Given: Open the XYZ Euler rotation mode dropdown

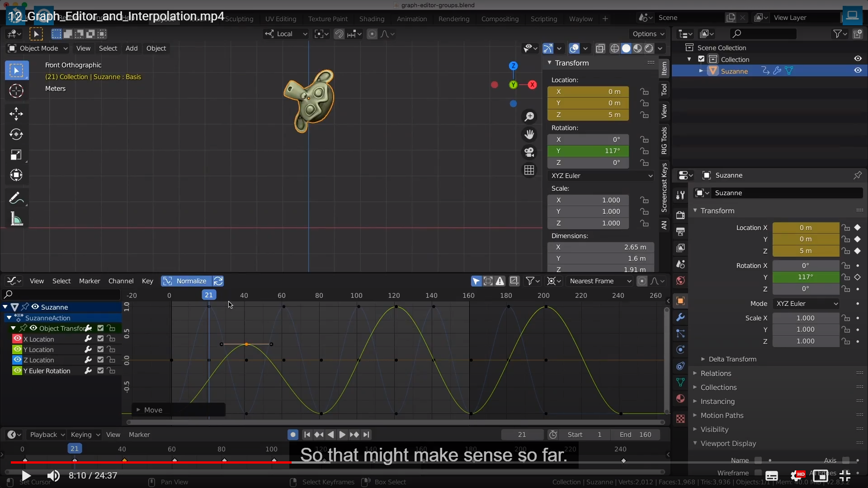Looking at the screenshot, I should pyautogui.click(x=601, y=176).
